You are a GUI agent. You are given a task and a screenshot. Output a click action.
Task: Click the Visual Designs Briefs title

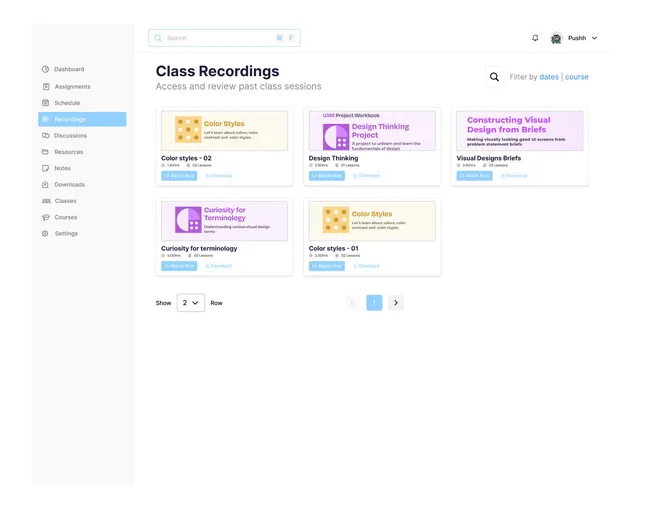tap(489, 158)
